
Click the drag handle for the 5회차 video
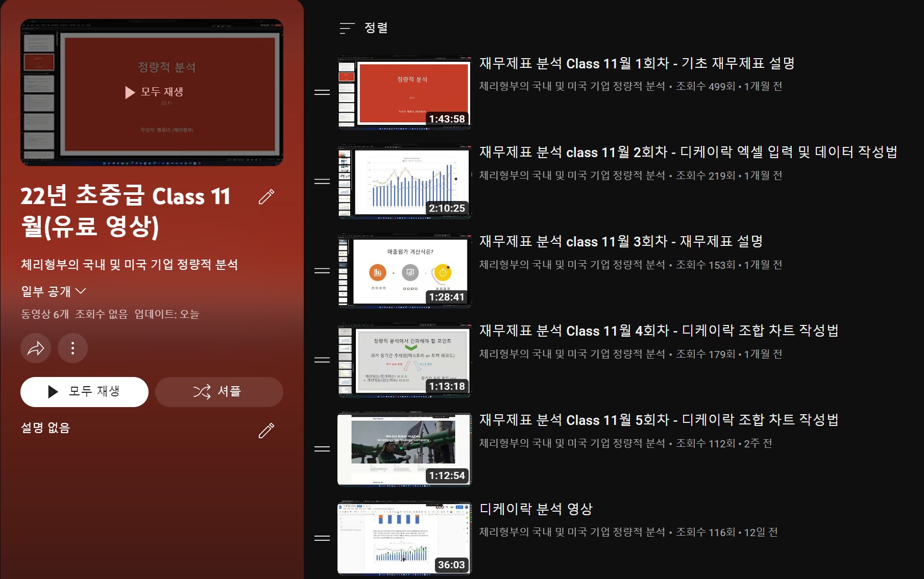[322, 449]
